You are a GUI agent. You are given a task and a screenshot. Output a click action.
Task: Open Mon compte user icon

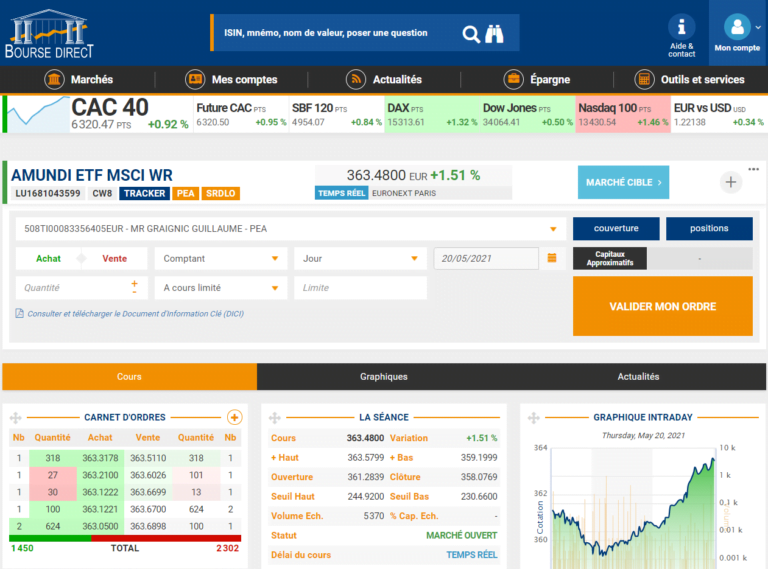(x=737, y=27)
